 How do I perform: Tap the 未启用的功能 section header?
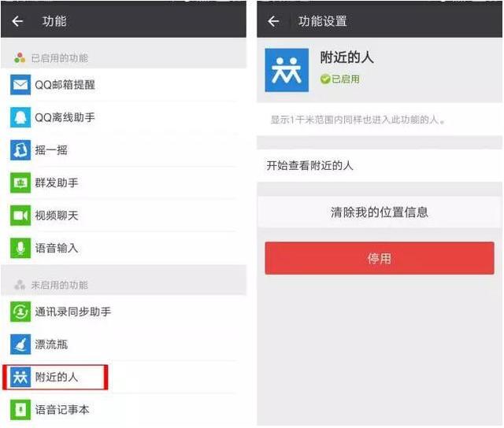click(x=124, y=285)
